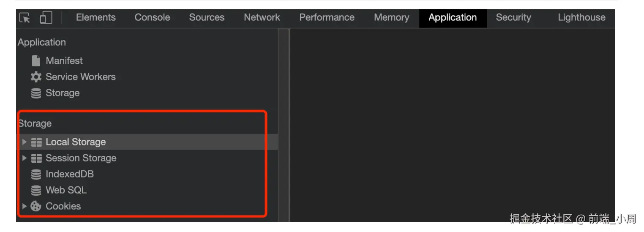Open the Performance tab

[x=327, y=18]
